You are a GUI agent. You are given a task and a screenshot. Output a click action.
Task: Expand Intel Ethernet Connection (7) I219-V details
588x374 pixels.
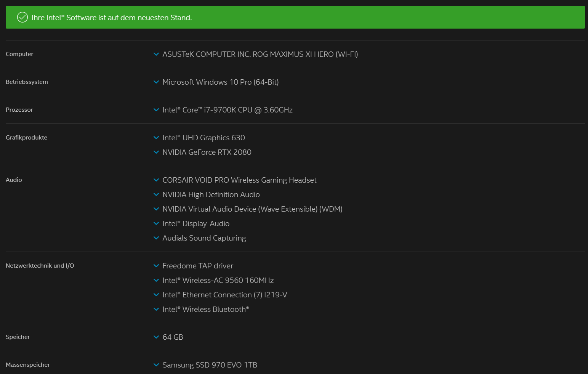[156, 295]
